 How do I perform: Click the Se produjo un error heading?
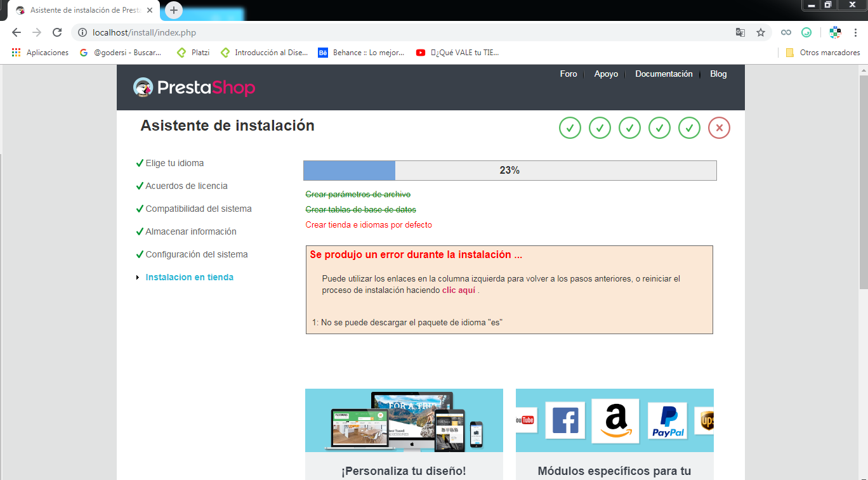416,255
